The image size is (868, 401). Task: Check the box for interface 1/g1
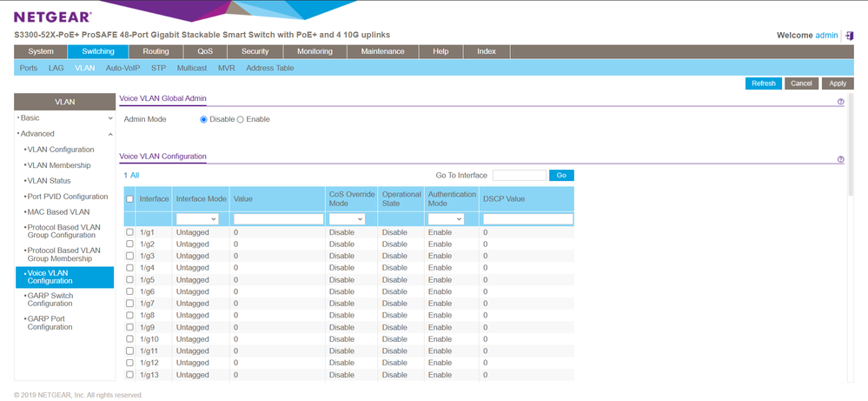[x=130, y=232]
